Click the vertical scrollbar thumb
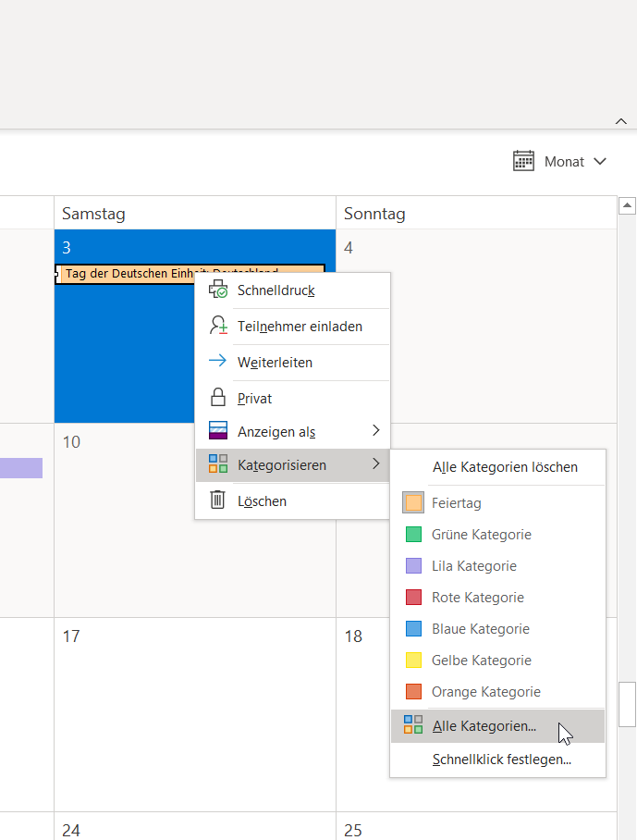The height and width of the screenshot is (840, 637). tap(628, 704)
